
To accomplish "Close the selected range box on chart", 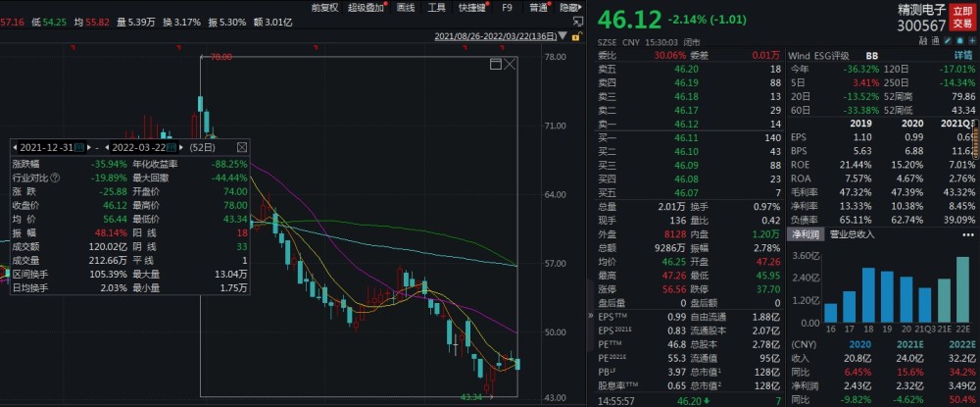I will (x=510, y=64).
